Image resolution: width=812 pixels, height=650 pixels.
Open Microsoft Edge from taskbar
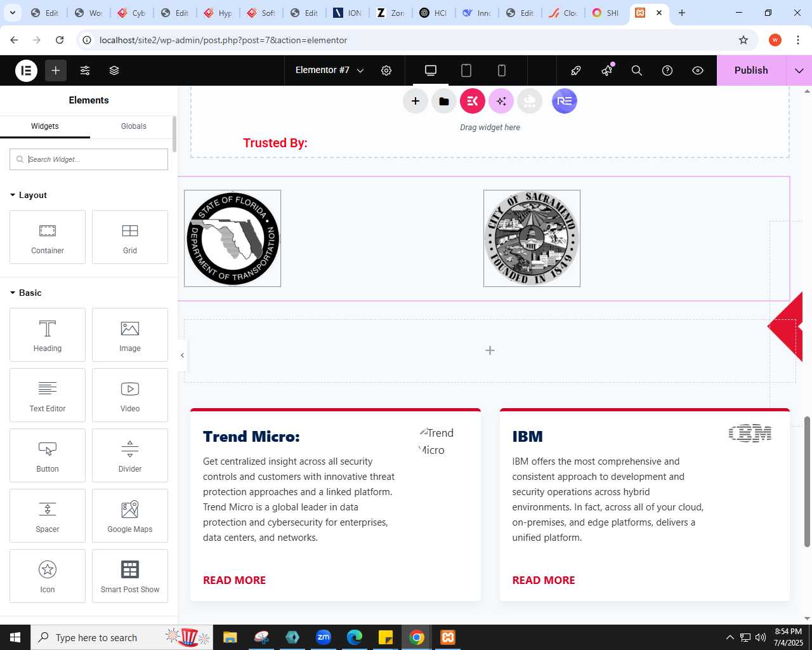point(355,637)
